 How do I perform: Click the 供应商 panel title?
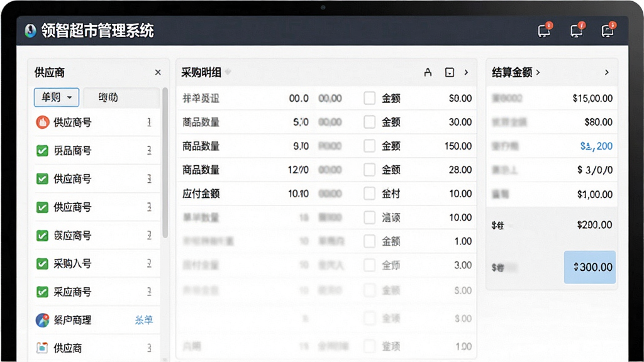click(50, 73)
